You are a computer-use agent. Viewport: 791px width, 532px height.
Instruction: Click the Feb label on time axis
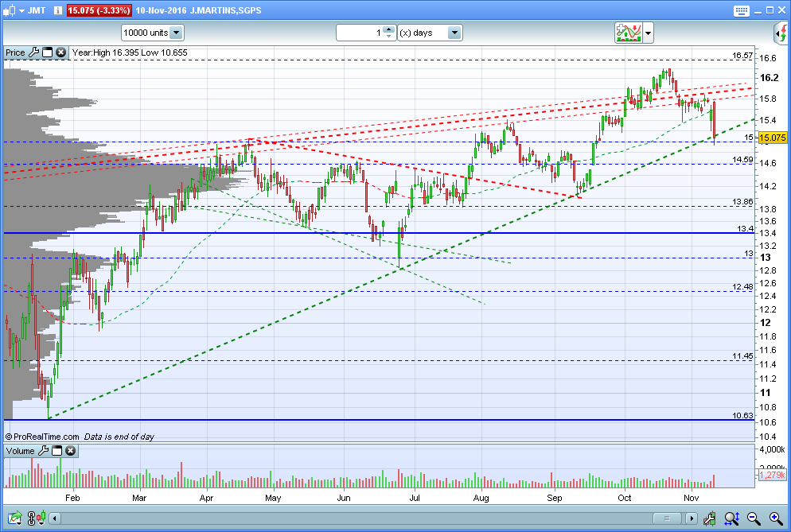point(72,498)
